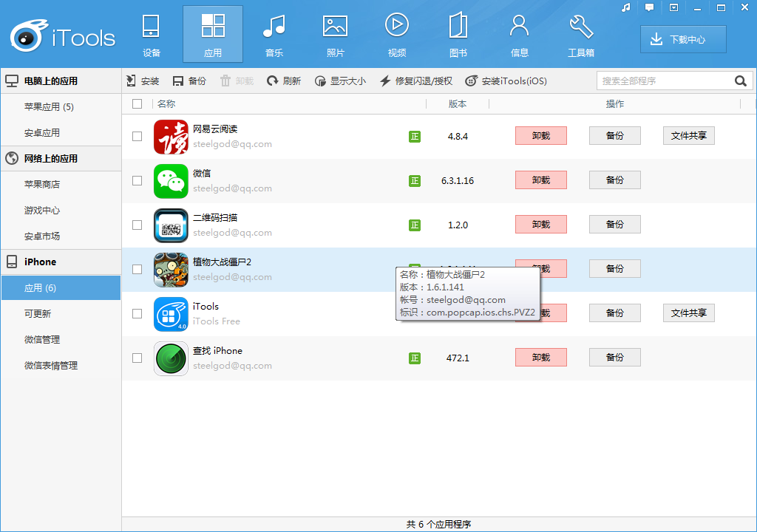
Task: Click the green 正 badge for 查找 iPhone
Action: pos(415,358)
